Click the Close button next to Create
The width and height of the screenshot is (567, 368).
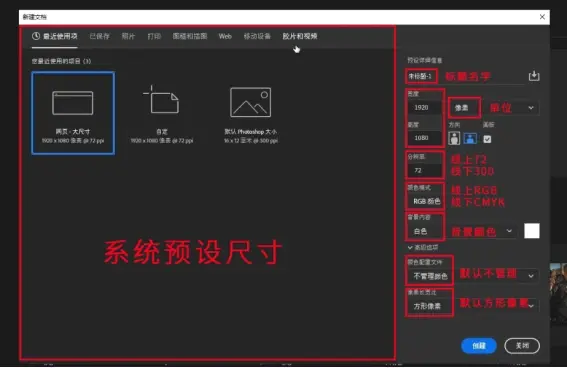(522, 346)
